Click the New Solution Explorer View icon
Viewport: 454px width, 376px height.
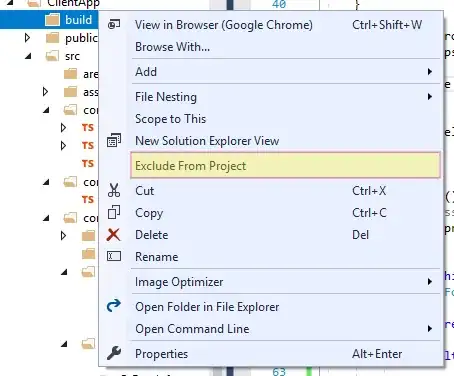[114, 140]
